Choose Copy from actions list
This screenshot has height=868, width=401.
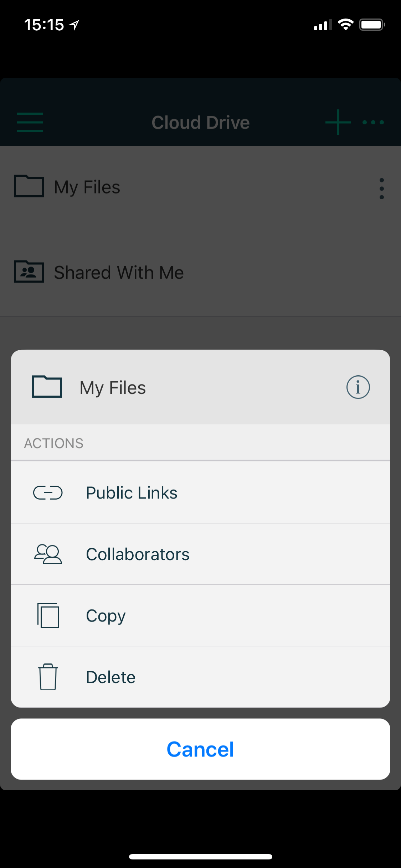[x=200, y=615]
